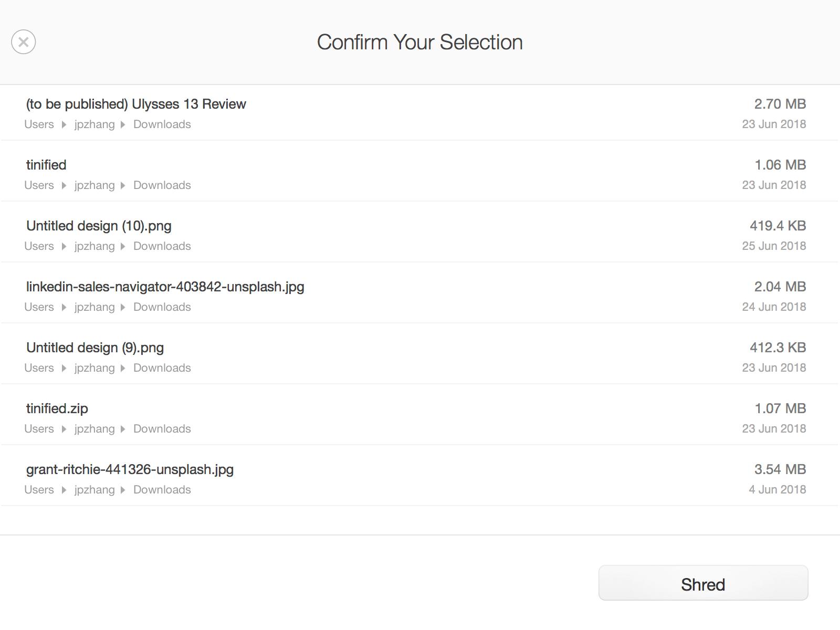
Task: Select grant-ritchie-441326-unsplash.jpg entry
Action: (420, 478)
